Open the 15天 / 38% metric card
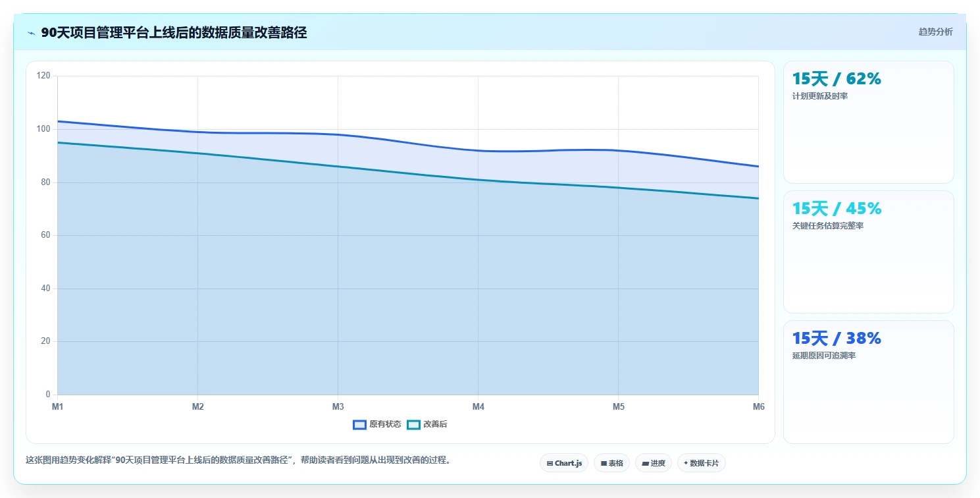 click(x=868, y=381)
